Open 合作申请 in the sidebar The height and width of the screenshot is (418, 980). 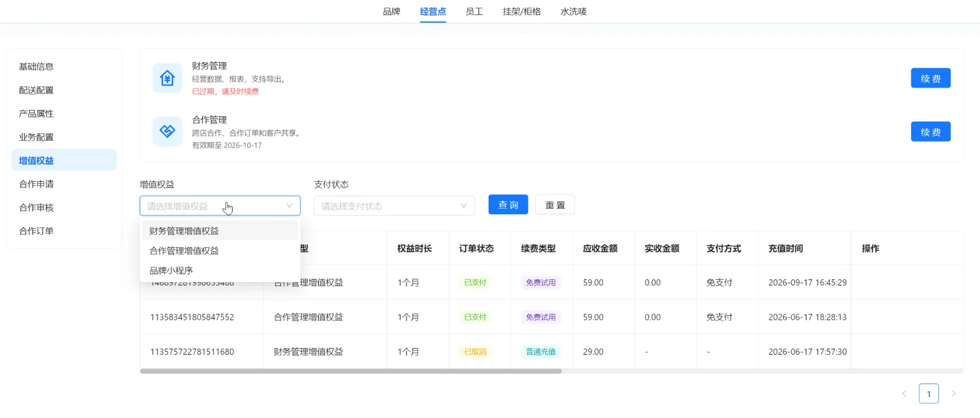[x=64, y=184]
